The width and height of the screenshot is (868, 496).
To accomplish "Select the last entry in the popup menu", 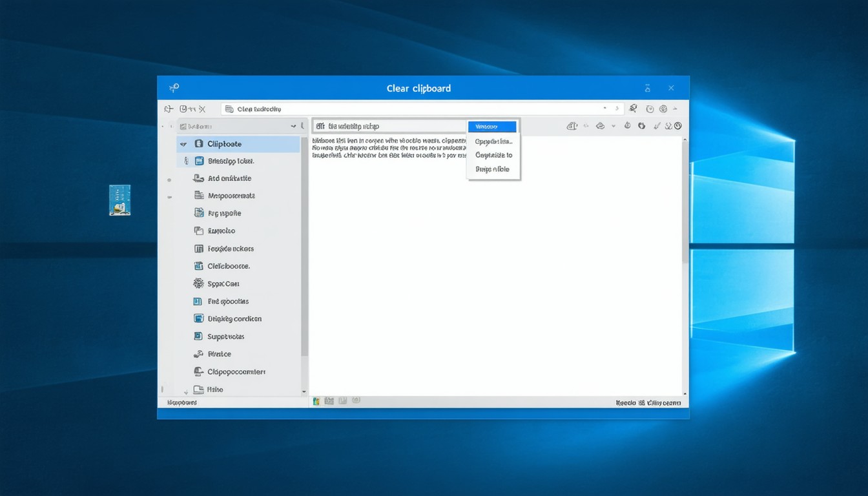I will coord(492,169).
